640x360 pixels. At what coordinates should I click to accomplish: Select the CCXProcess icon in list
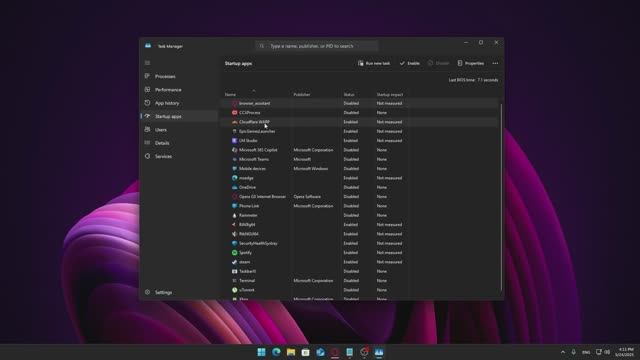click(x=234, y=113)
